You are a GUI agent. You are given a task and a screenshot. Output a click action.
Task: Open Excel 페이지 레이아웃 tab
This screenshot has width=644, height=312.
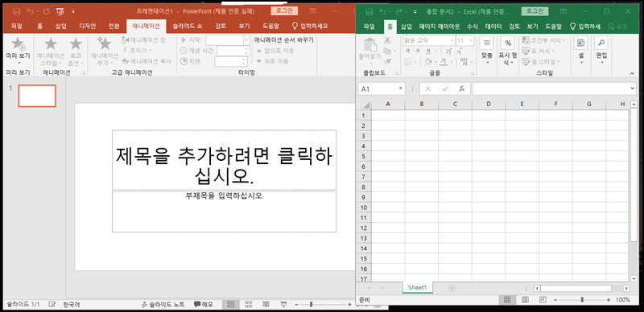click(440, 27)
